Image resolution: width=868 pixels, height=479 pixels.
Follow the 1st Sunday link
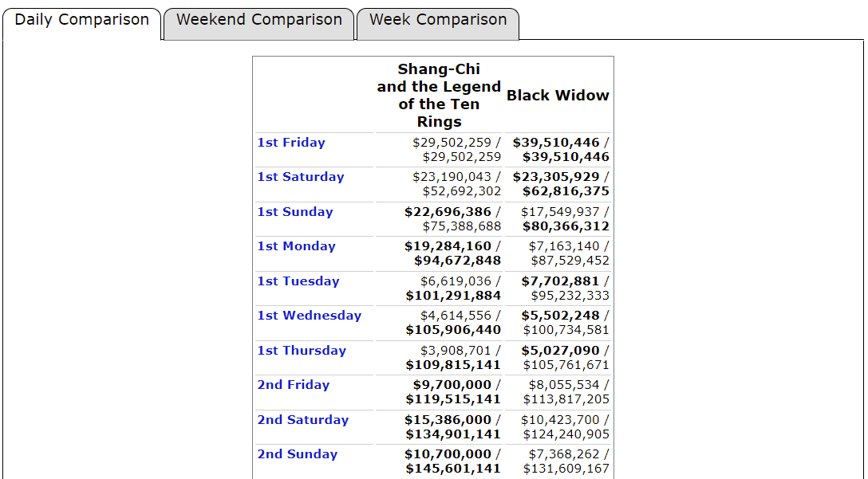click(x=294, y=212)
